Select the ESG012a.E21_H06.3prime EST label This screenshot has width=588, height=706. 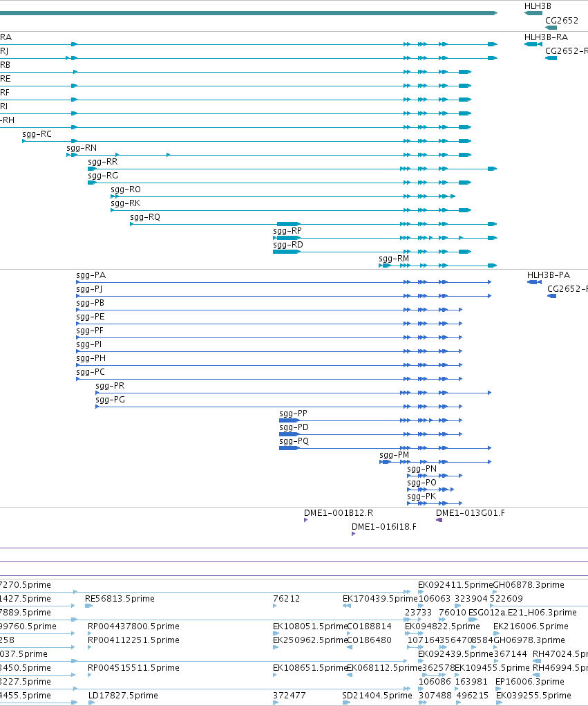[523, 613]
